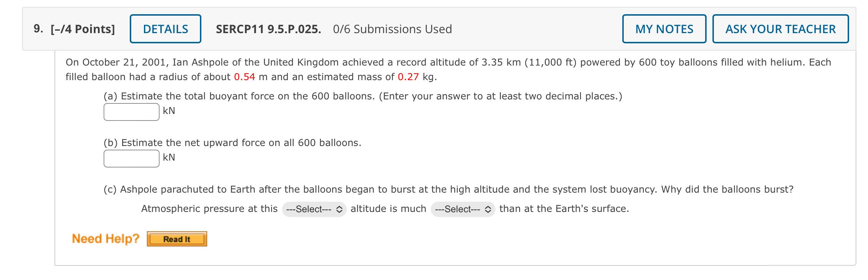Open the first ---Select--- dropdown in part (c)
The image size is (868, 280).
(314, 209)
